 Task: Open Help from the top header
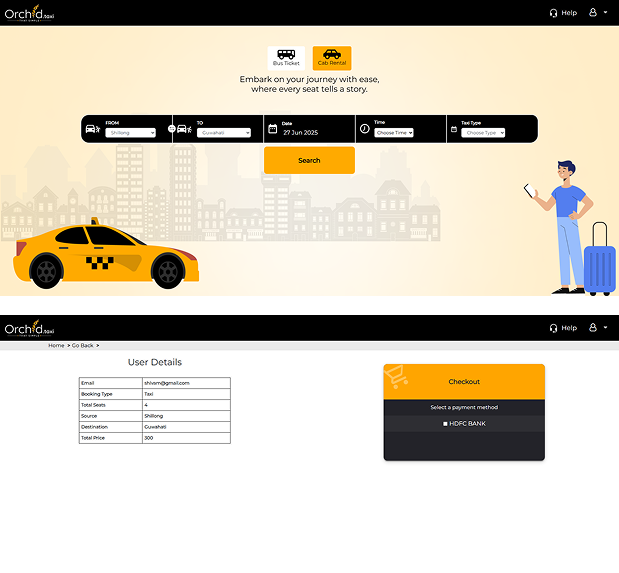[x=563, y=13]
